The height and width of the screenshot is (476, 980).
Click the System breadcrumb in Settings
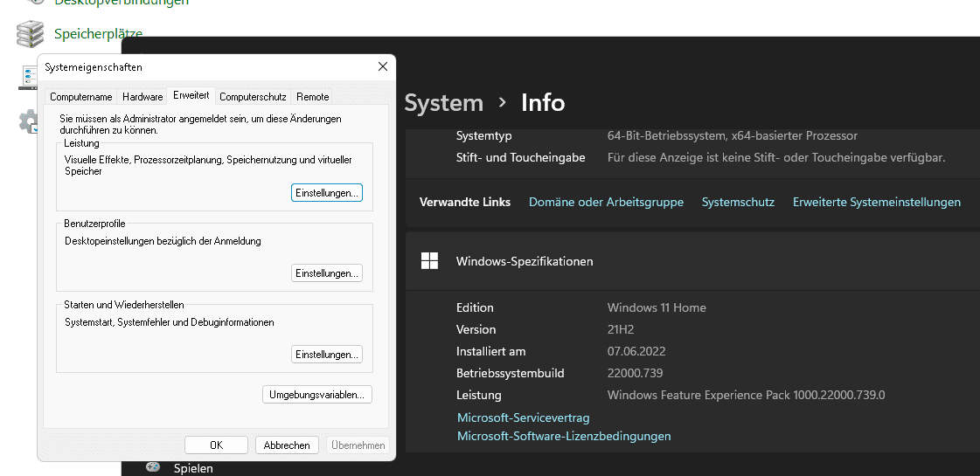pos(444,102)
